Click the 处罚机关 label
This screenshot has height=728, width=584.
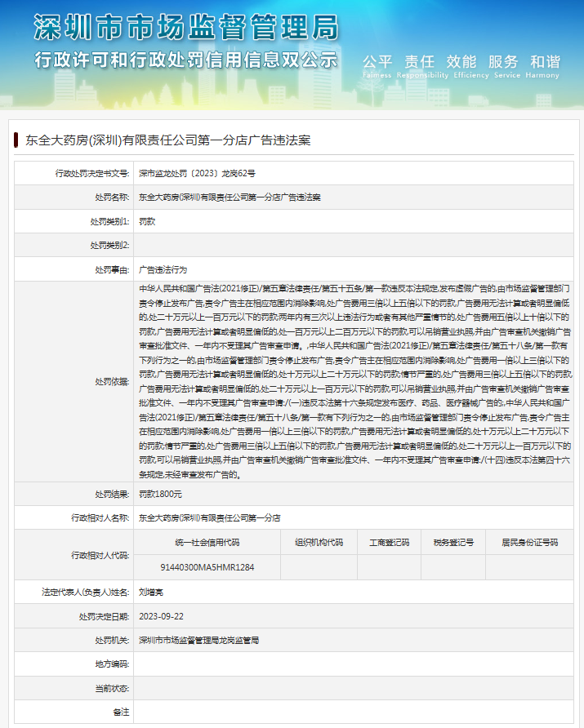point(112,640)
